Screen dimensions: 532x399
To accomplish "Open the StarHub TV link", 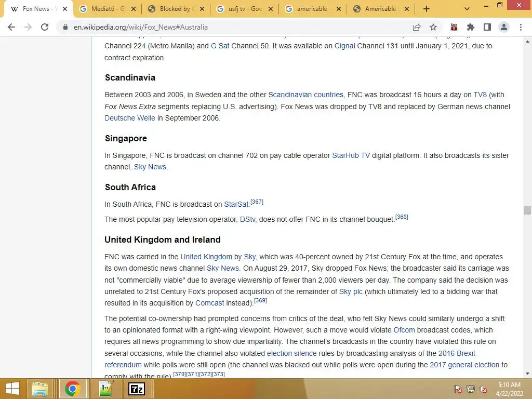I will 351,155.
